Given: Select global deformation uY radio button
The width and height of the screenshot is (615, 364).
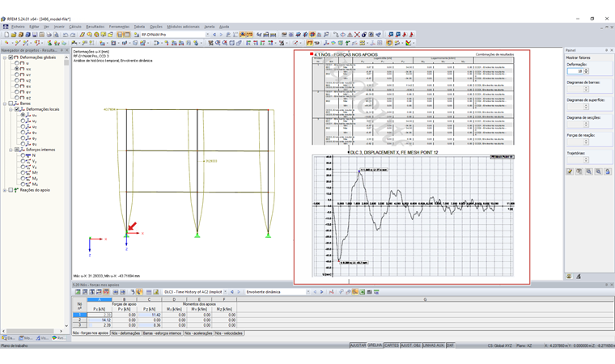Looking at the screenshot, I should (17, 74).
